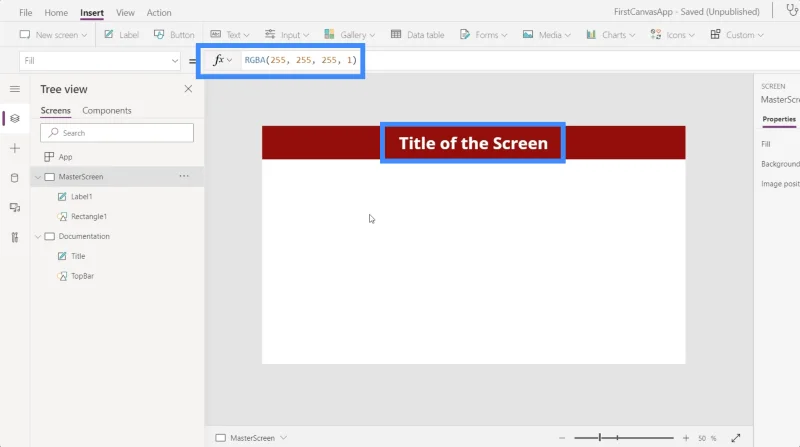Click the Title of the Screen label

coord(473,143)
